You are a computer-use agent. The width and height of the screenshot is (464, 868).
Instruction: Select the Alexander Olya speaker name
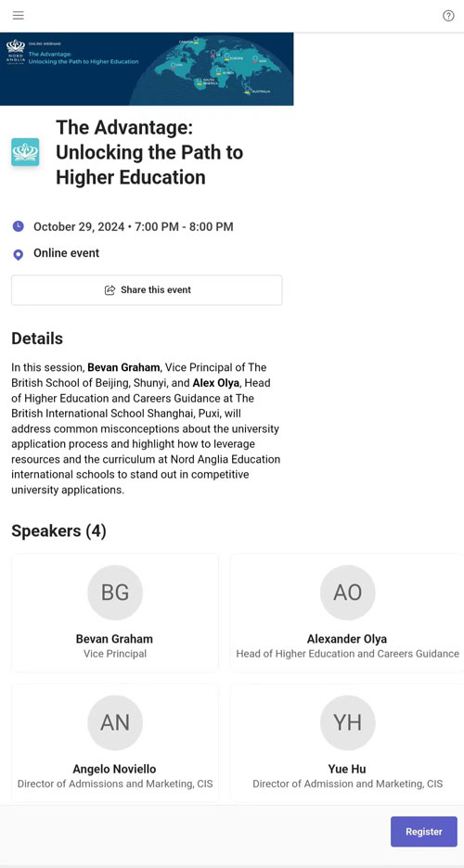click(347, 639)
